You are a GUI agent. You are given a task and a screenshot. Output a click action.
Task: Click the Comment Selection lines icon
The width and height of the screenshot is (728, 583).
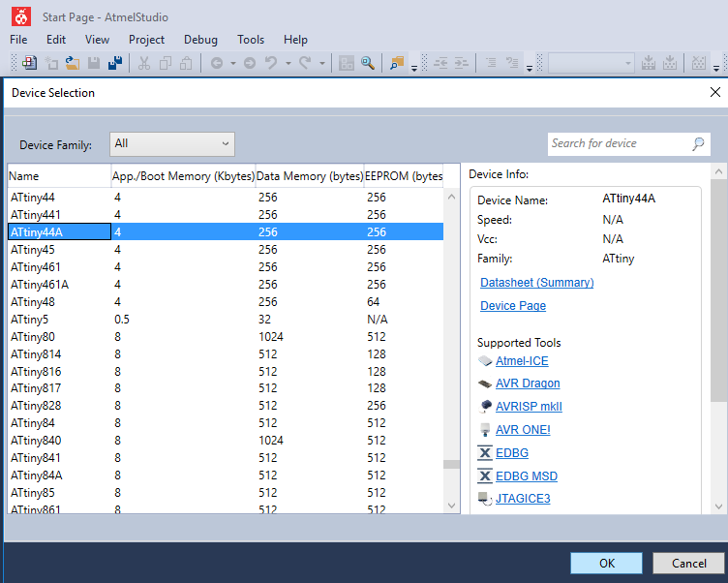pos(491,62)
